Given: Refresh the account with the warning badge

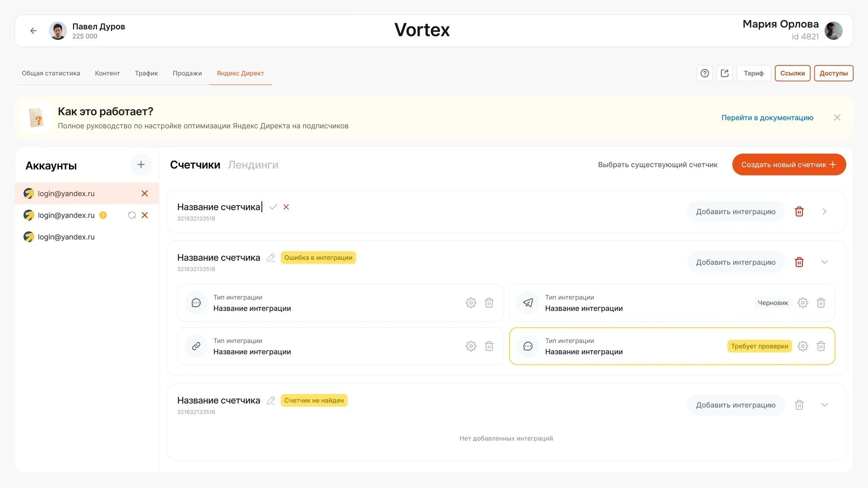Looking at the screenshot, I should tap(132, 215).
